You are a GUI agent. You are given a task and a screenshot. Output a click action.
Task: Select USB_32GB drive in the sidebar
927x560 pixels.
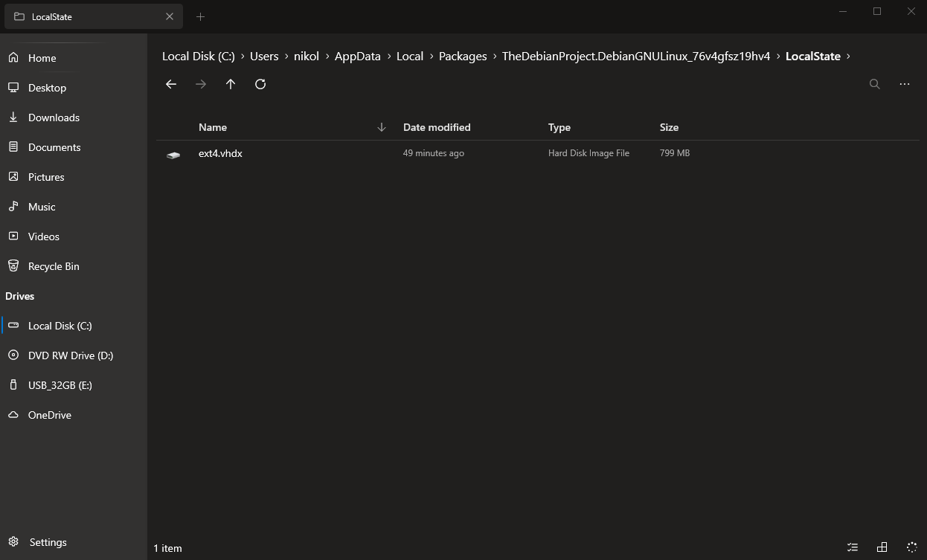(x=62, y=384)
